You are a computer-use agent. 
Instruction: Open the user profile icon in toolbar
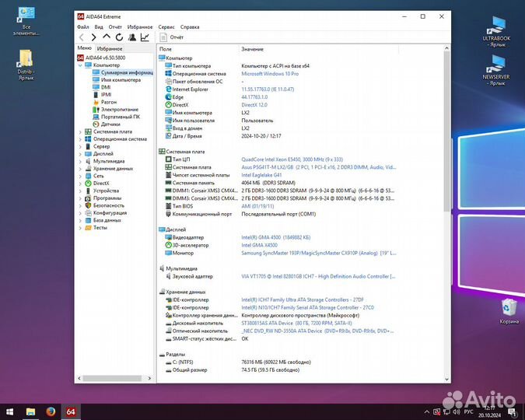(x=132, y=37)
